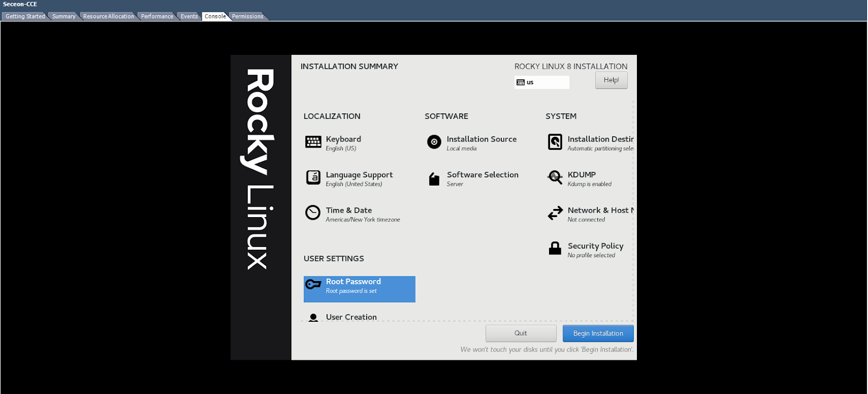This screenshot has height=394, width=868.
Task: Click the 'English (US)' status text
Action: [x=341, y=149]
